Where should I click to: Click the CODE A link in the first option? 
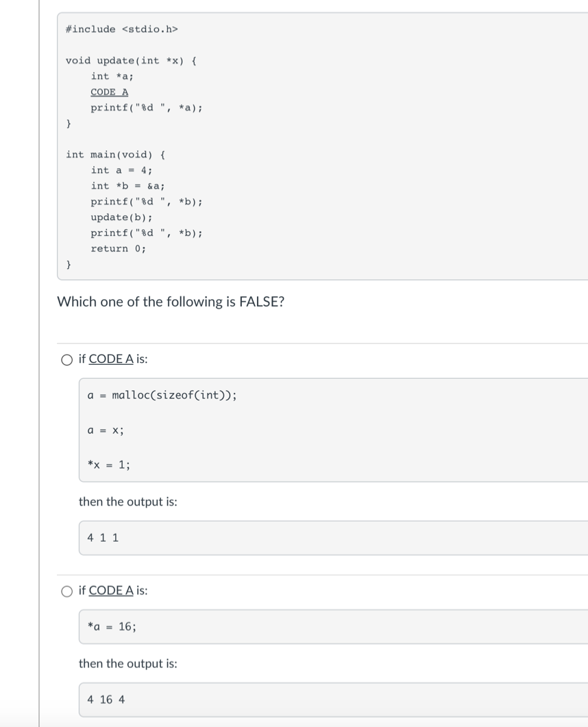coord(110,359)
